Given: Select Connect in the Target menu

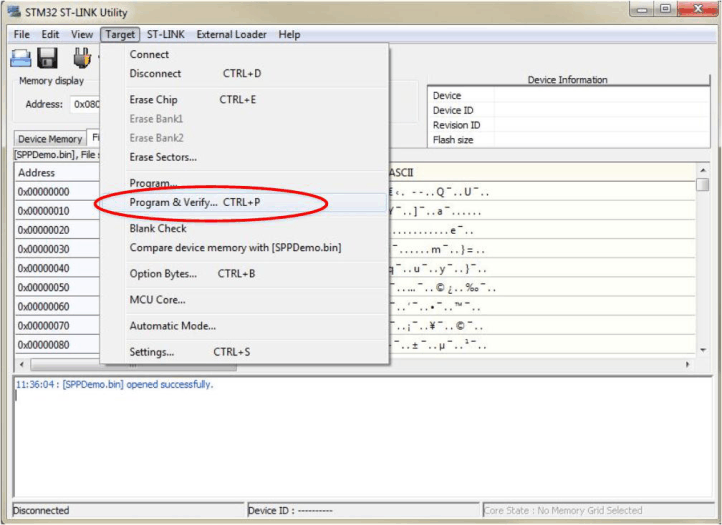Looking at the screenshot, I should (x=149, y=55).
